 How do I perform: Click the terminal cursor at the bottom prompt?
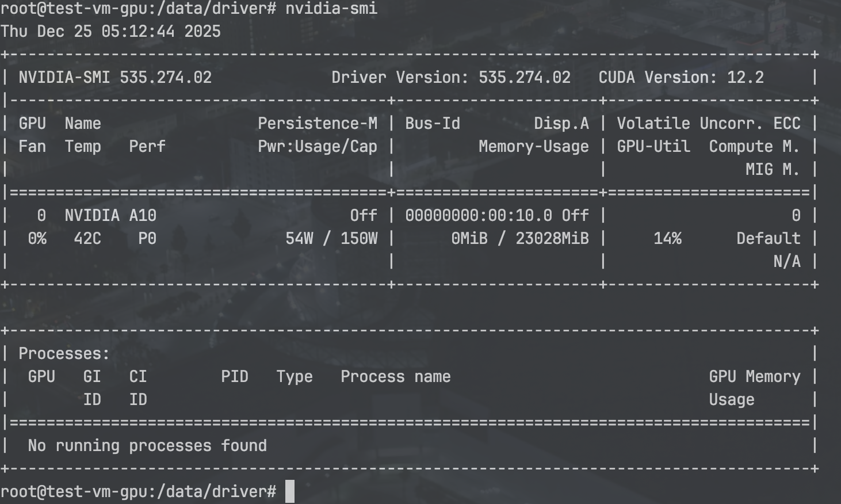point(290,491)
